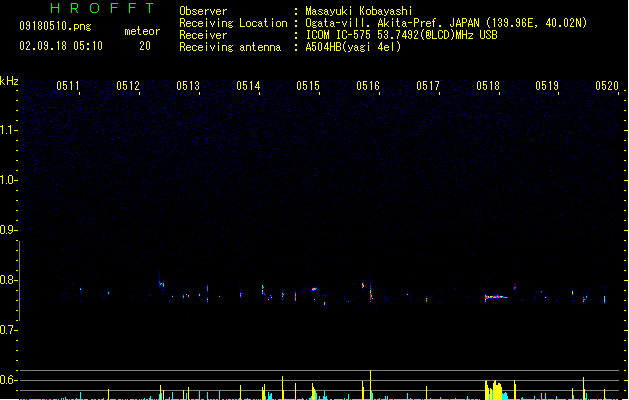The width and height of the screenshot is (629, 400).
Task: Click the 0515 time marker
Action: 308,86
